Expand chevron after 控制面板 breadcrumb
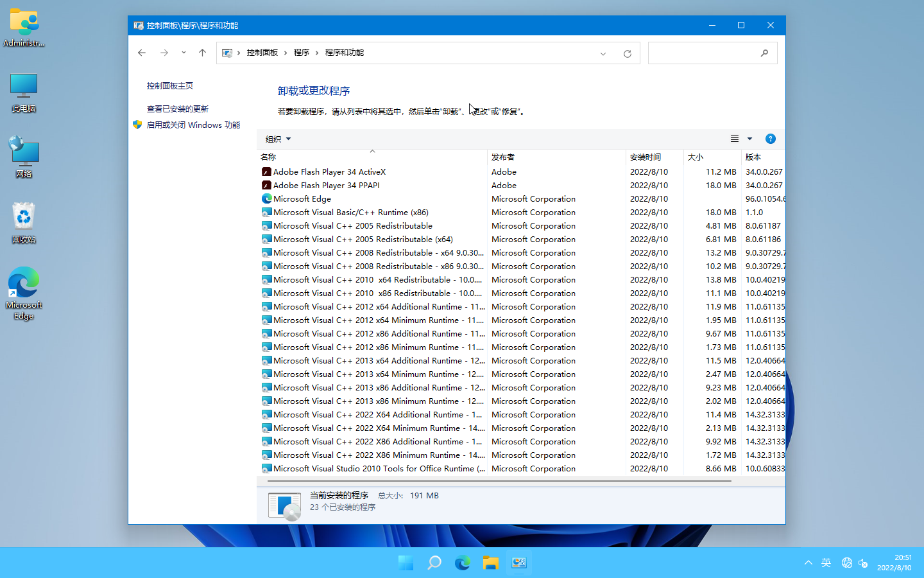 coord(286,53)
